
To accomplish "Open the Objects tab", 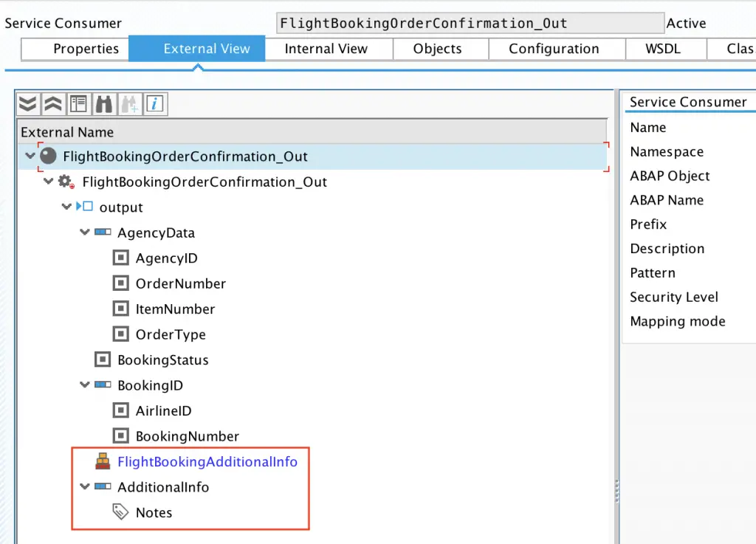I will (441, 49).
